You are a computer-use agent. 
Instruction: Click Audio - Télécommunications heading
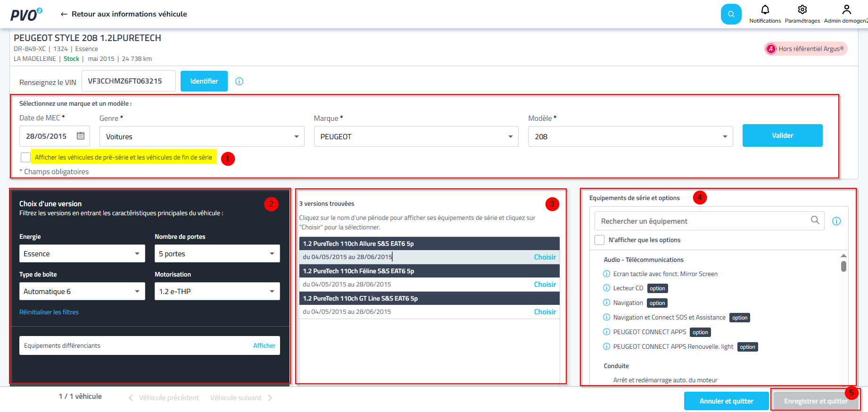tap(644, 260)
